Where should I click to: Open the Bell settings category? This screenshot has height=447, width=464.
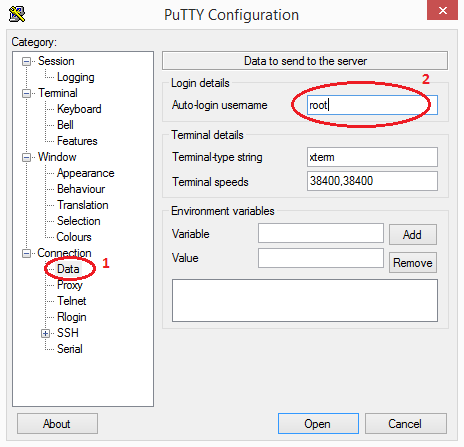[65, 125]
